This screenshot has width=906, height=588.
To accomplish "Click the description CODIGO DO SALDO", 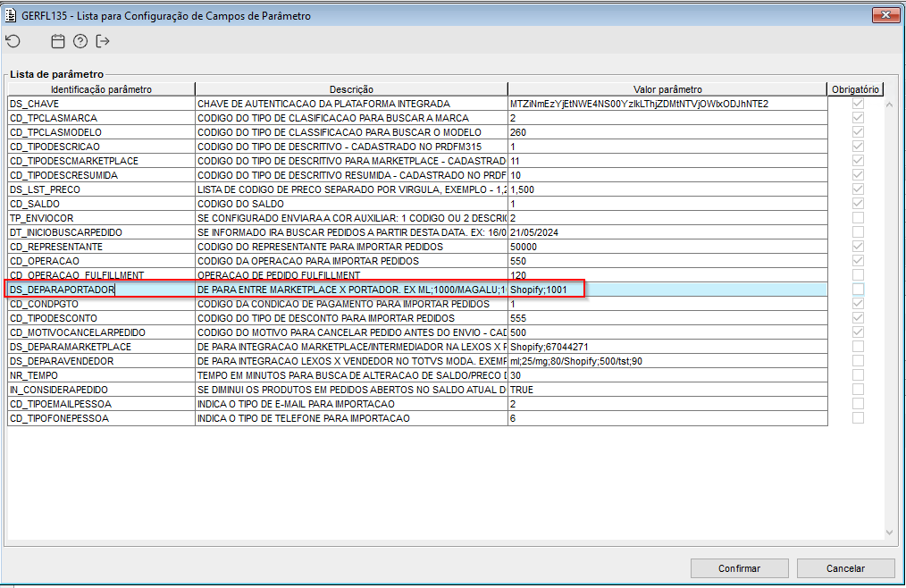I will tap(351, 204).
